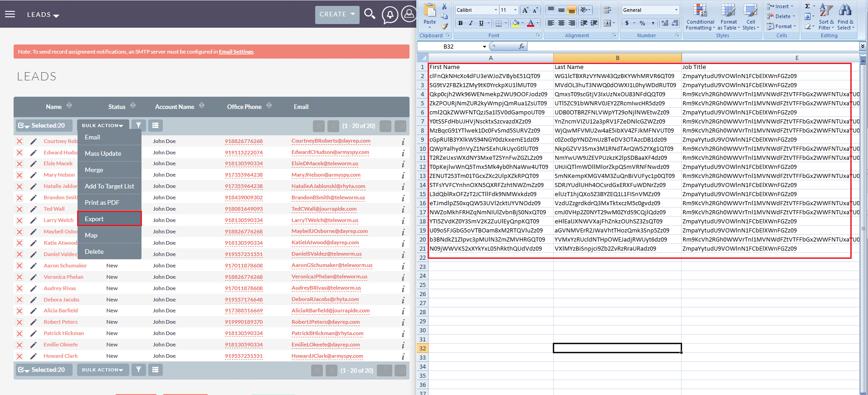This screenshot has height=395, width=868.
Task: Choose Print as PDF menu entry
Action: click(109, 202)
